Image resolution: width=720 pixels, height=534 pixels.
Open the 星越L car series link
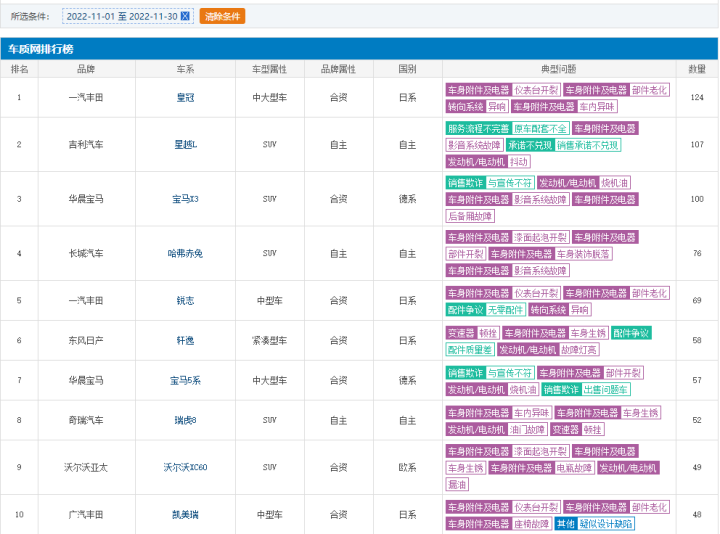tap(186, 145)
